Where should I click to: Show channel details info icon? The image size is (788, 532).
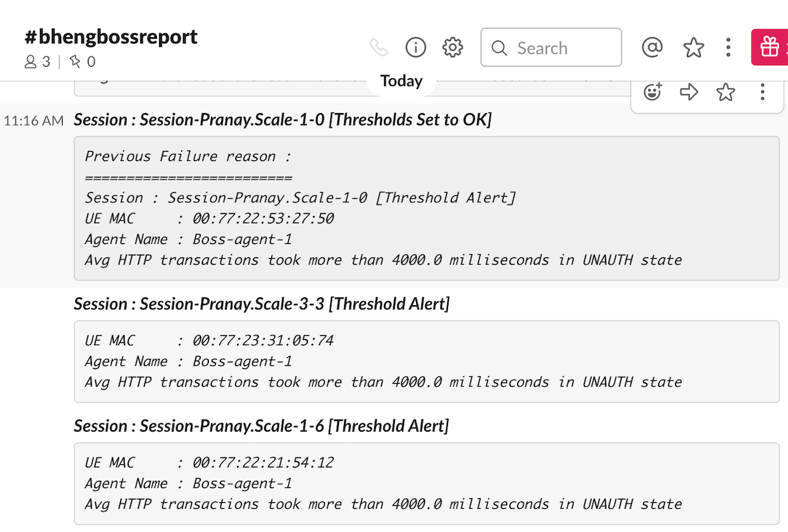point(415,48)
